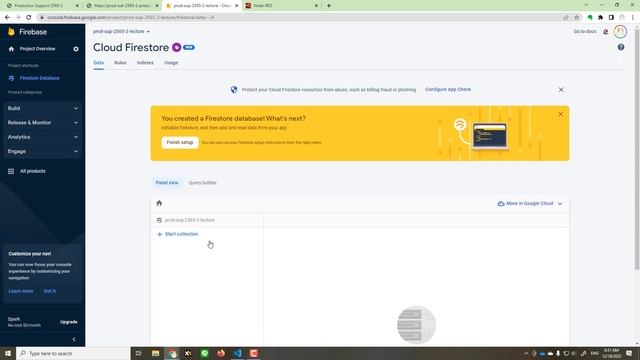Bookmark this page with star icon
The width and height of the screenshot is (640, 360).
pyautogui.click(x=577, y=18)
